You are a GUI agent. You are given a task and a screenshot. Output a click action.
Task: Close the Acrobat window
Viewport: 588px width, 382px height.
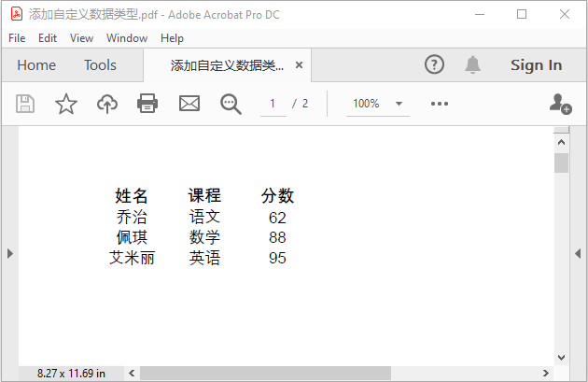tap(565, 14)
